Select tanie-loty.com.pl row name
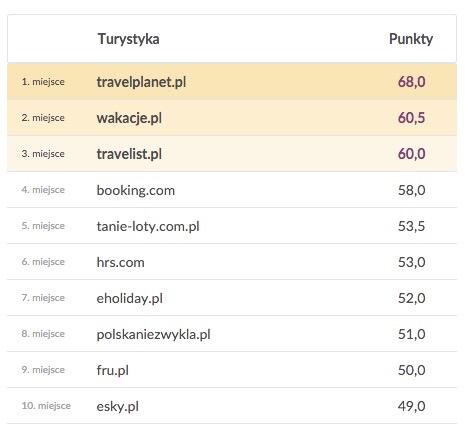Viewport: 465px width, 442px height. pos(148,226)
